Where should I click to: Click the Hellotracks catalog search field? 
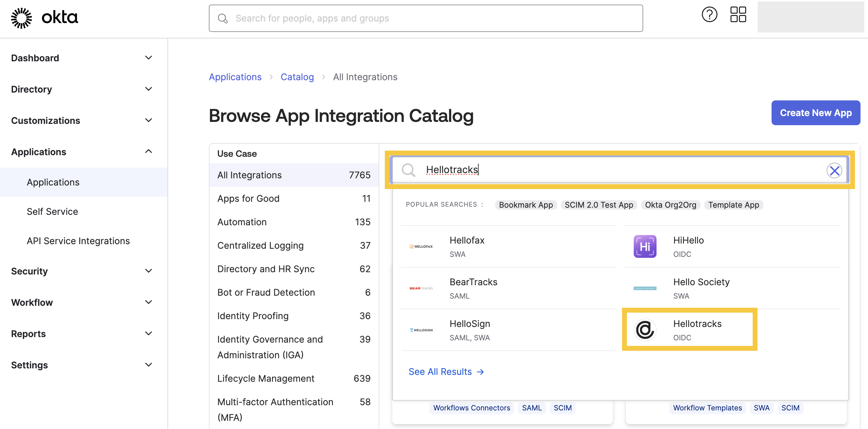619,170
